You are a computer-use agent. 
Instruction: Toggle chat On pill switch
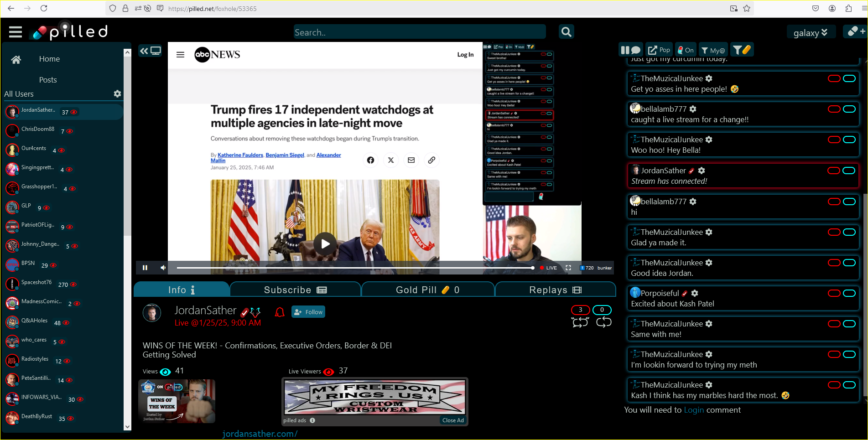685,50
